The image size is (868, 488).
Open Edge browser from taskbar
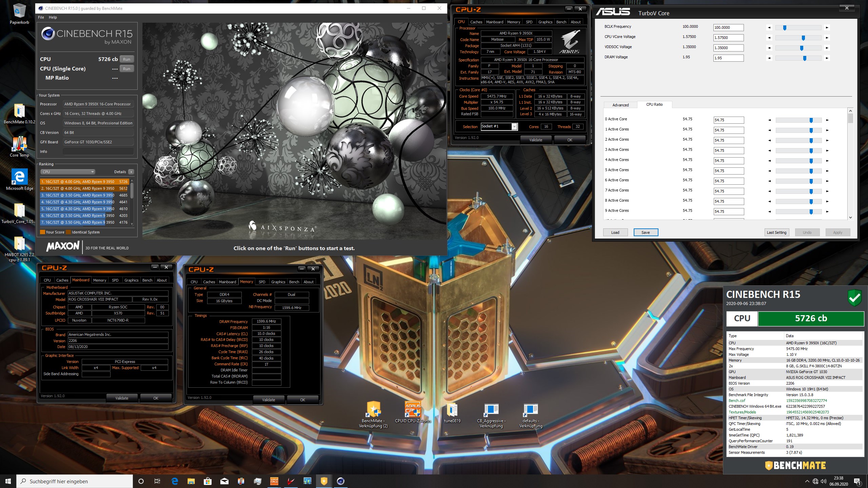point(175,481)
